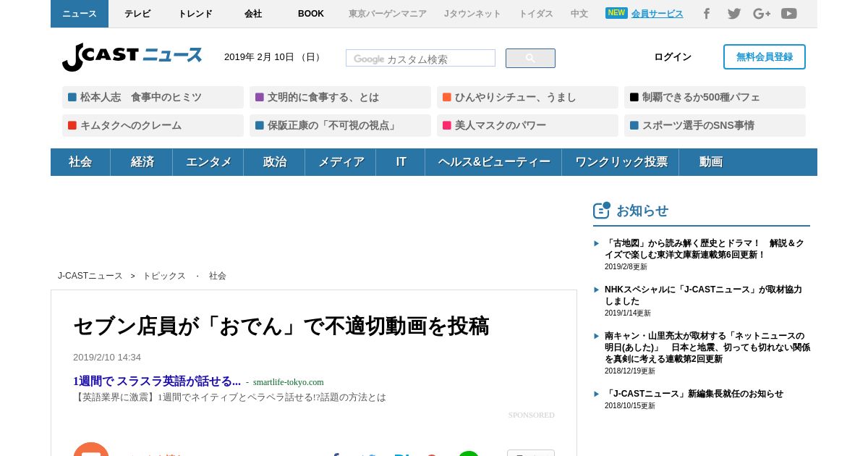Open the ヘルス&ビューティー menu

[x=493, y=162]
